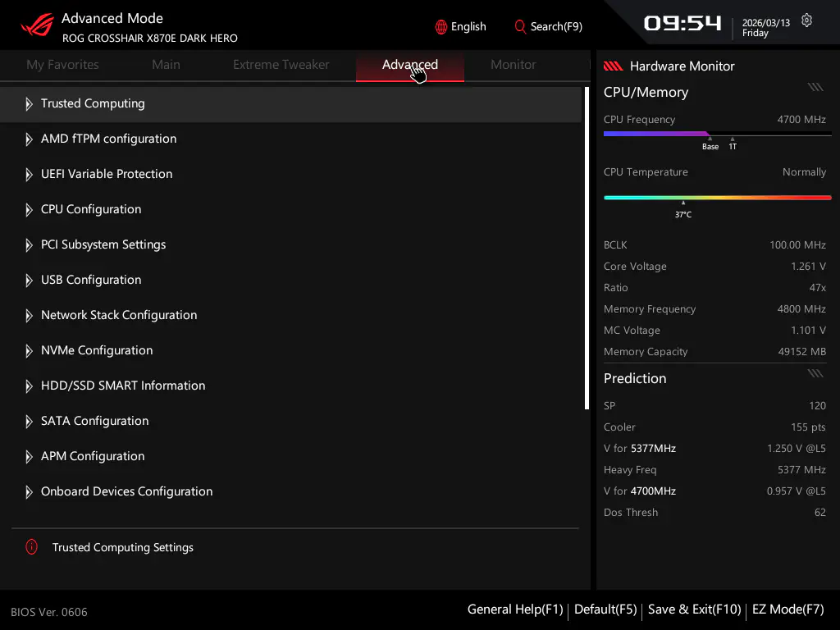Open the Trusted Computing menu entry
This screenshot has height=630, width=840.
click(291, 104)
